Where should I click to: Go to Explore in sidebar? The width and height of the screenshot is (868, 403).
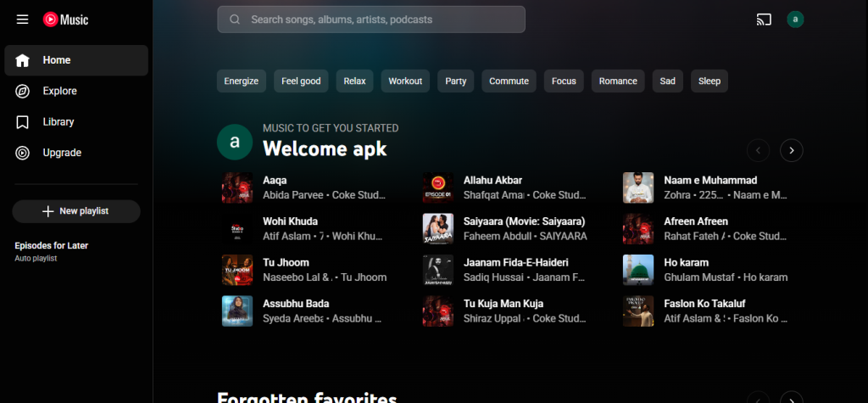(x=59, y=91)
